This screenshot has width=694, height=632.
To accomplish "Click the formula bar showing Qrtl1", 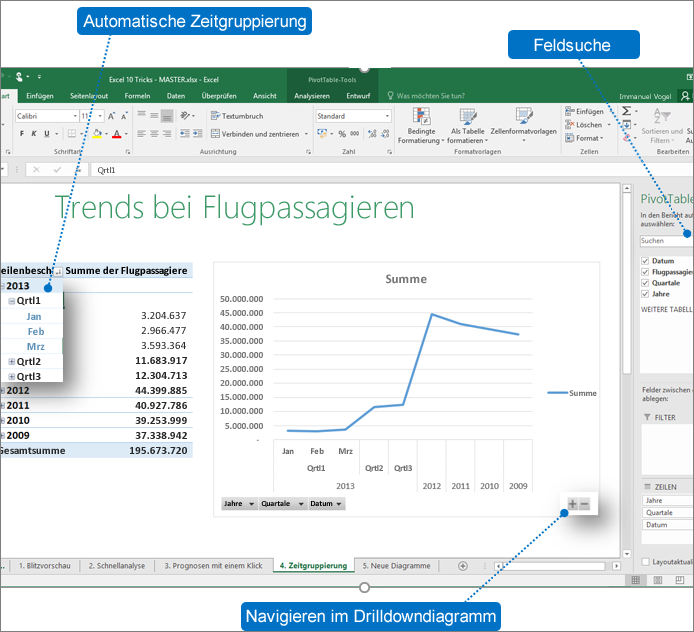I will click(x=392, y=170).
